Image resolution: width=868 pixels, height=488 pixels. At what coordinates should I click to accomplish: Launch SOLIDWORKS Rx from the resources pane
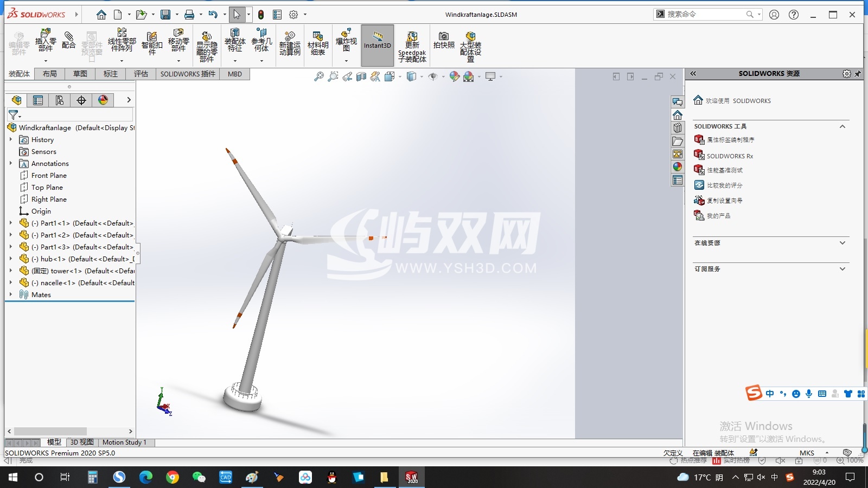pyautogui.click(x=724, y=156)
